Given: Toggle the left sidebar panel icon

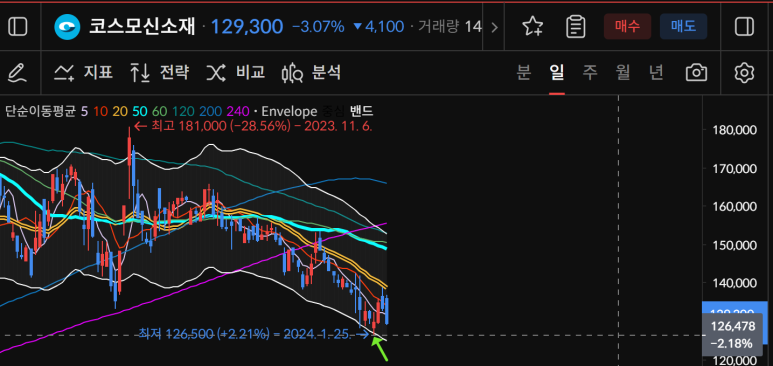Looking at the screenshot, I should pyautogui.click(x=18, y=27).
